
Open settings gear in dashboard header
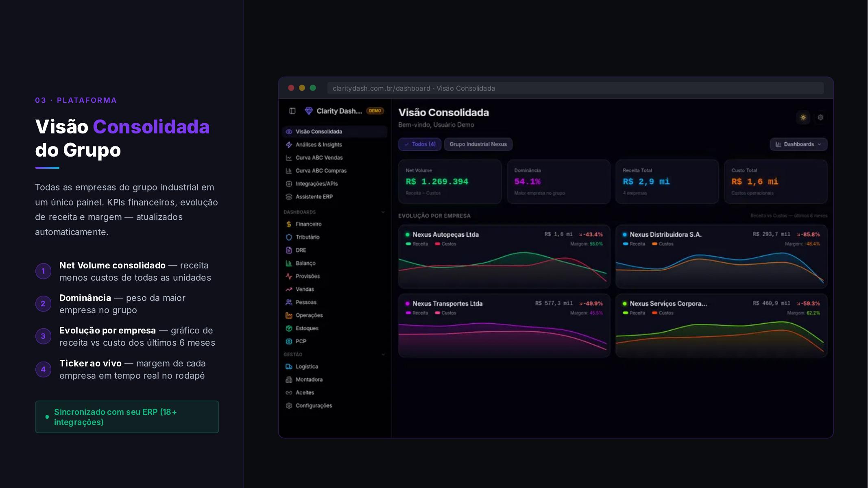[x=820, y=118]
